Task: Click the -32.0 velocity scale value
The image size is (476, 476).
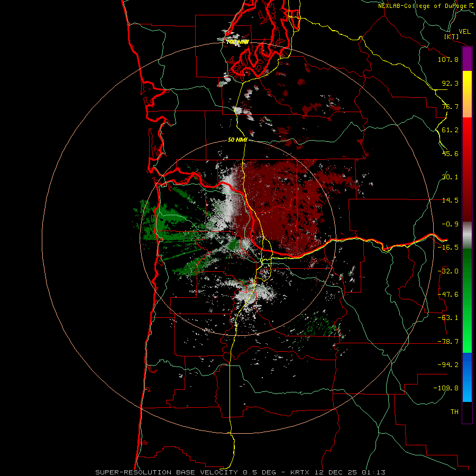Action: (x=448, y=271)
